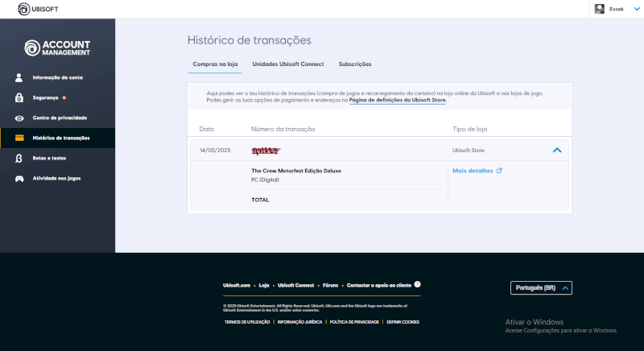This screenshot has width=644, height=351.
Task: Click the Ubisoft logo in top bar
Action: click(x=38, y=9)
